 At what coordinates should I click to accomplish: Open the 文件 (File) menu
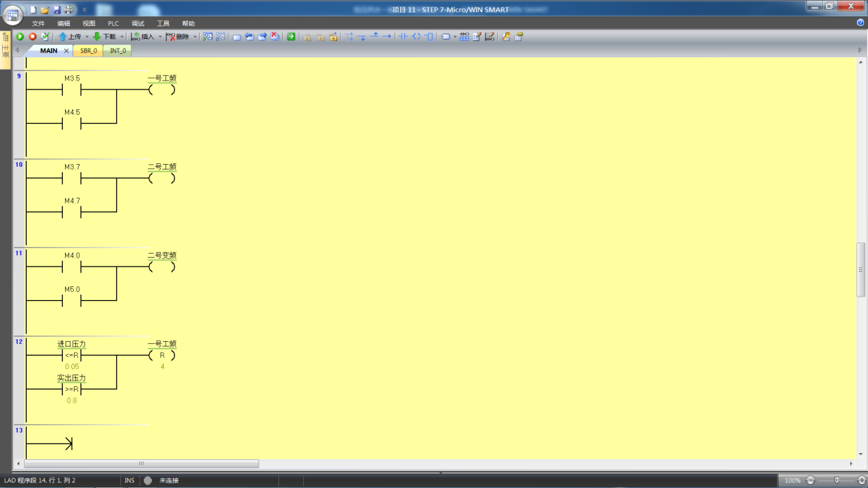pyautogui.click(x=38, y=23)
